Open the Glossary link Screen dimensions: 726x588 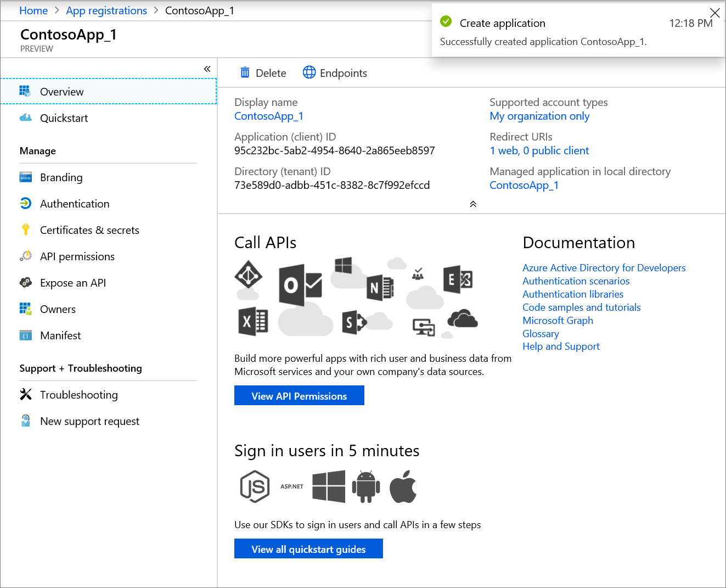[541, 333]
